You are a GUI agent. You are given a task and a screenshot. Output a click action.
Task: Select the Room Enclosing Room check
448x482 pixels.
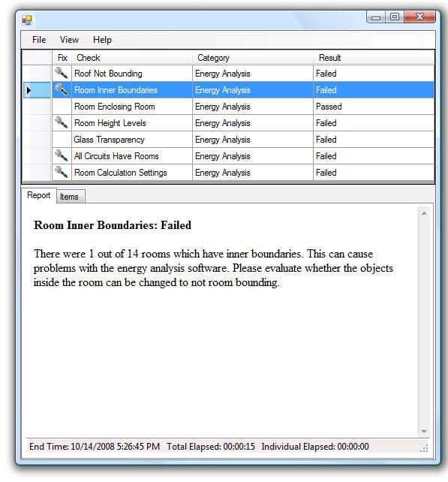132,107
